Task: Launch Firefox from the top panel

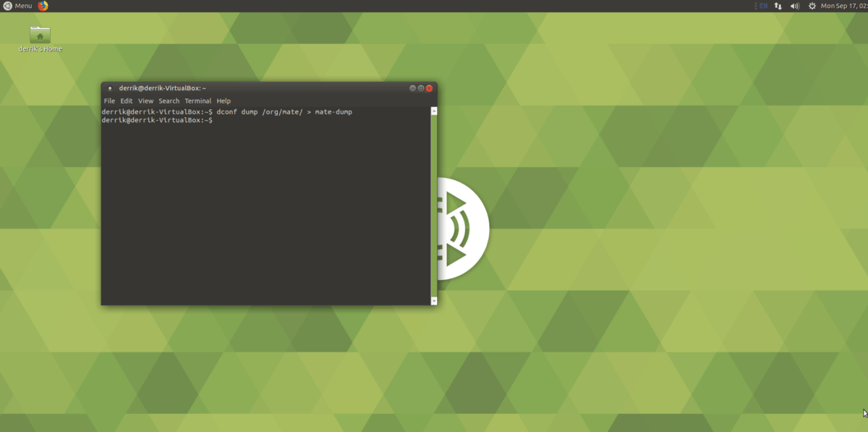Action: pyautogui.click(x=43, y=6)
